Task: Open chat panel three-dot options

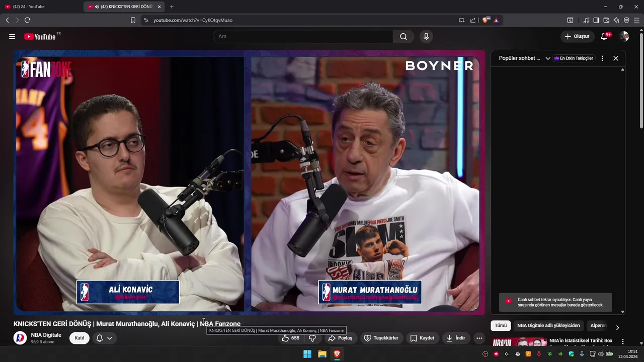Action: pos(602,58)
